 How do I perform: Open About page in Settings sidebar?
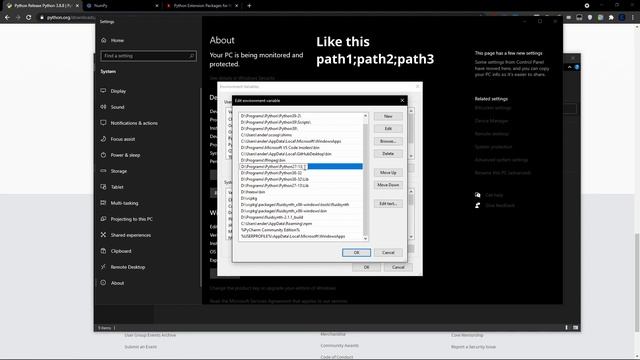coord(117,283)
